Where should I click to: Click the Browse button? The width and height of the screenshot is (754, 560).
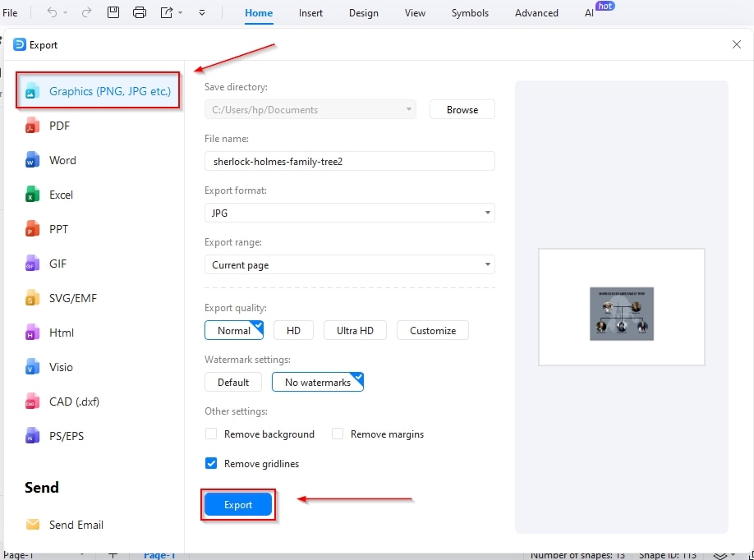point(462,108)
